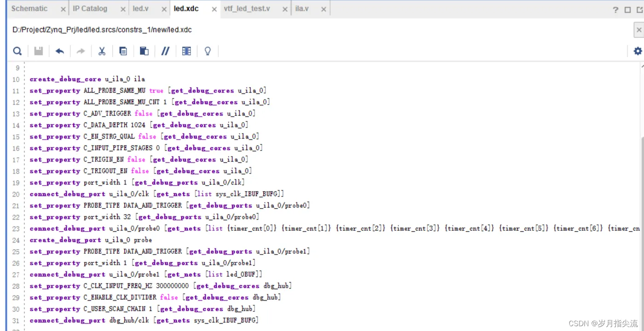Open language templates lightbulb icon
The height and width of the screenshot is (331, 644).
point(207,51)
